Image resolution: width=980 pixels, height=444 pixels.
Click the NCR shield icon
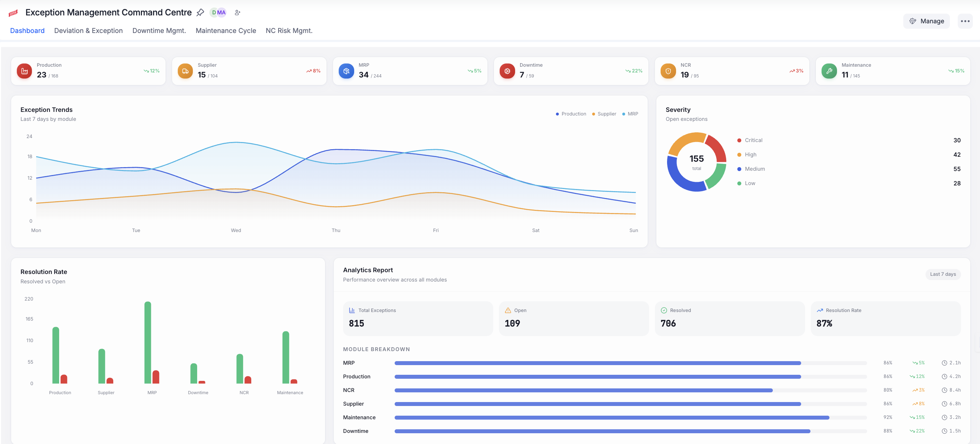tap(668, 71)
